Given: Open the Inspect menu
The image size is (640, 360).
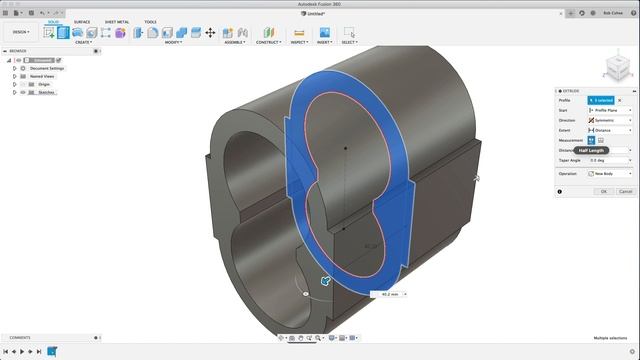Looking at the screenshot, I should [300, 42].
